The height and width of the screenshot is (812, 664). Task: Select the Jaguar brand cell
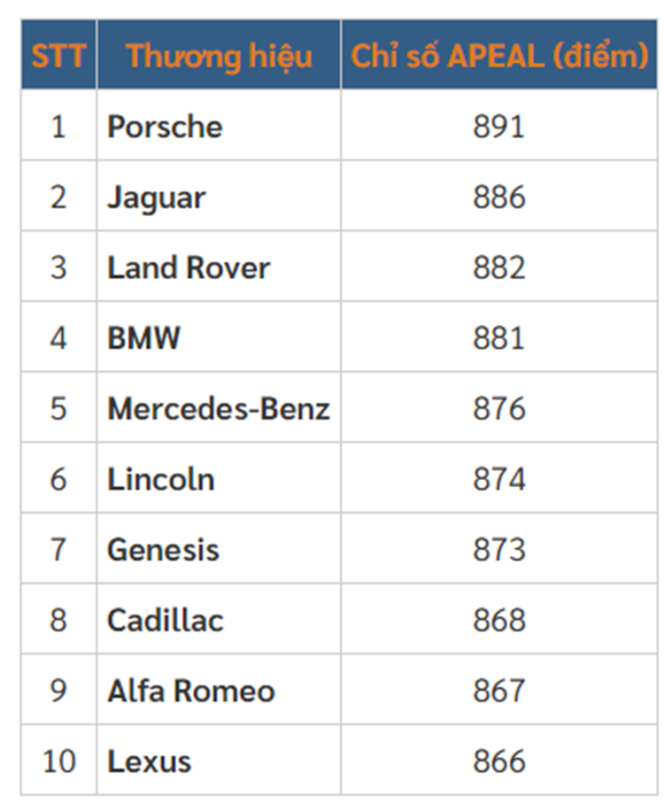[x=157, y=197]
